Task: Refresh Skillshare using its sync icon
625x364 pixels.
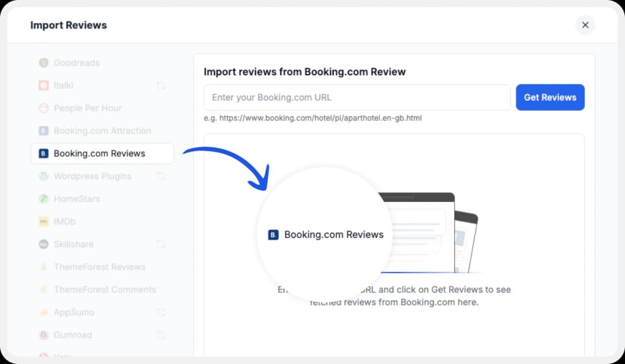Action: (161, 244)
